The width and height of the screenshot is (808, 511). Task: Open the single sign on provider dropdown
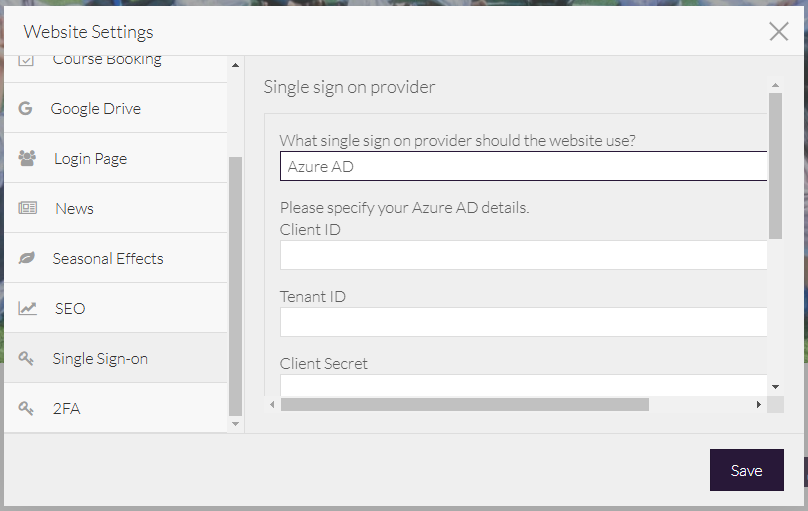tap(523, 166)
